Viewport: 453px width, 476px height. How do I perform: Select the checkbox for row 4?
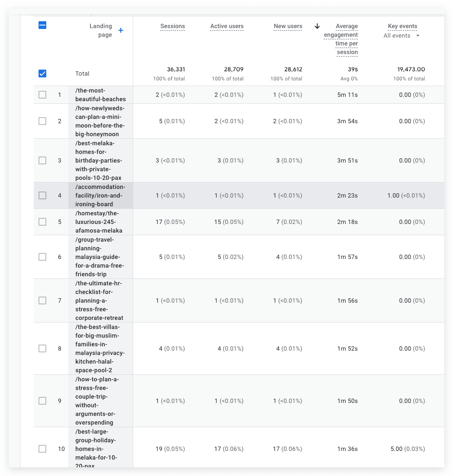pyautogui.click(x=42, y=195)
